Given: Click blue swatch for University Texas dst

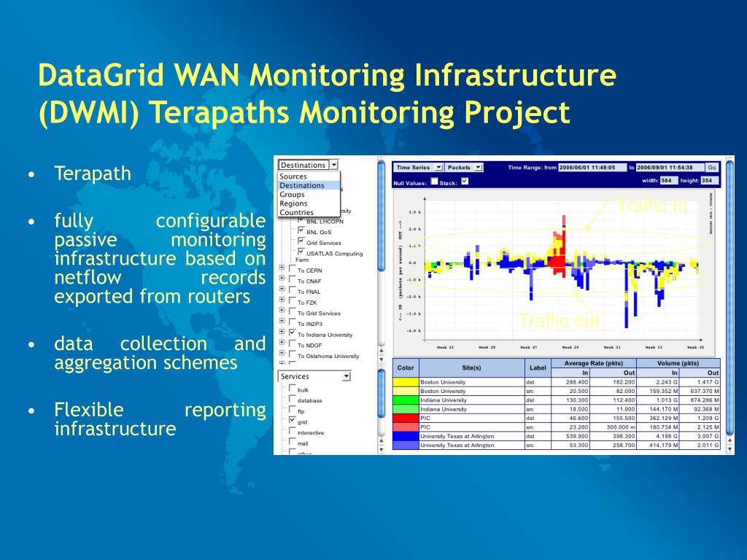Looking at the screenshot, I should tap(406, 436).
